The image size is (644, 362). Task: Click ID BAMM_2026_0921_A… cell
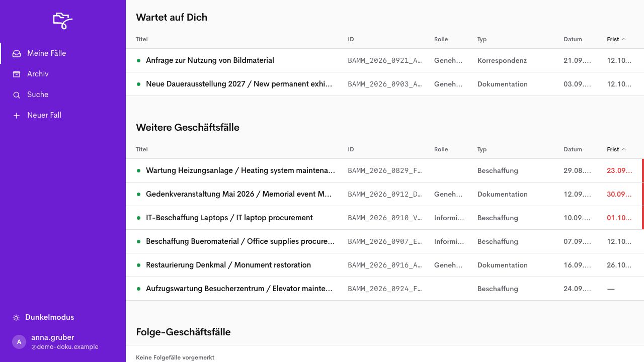click(385, 60)
